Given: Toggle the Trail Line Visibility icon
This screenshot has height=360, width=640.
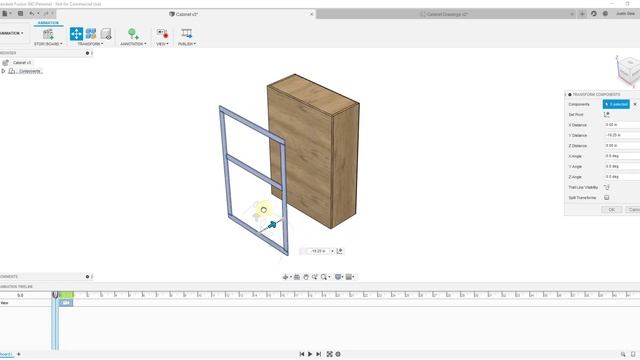Looking at the screenshot, I should 607,187.
